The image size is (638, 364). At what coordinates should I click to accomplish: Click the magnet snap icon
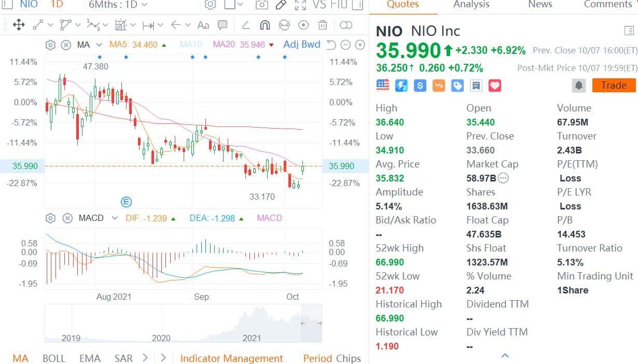coord(265,25)
